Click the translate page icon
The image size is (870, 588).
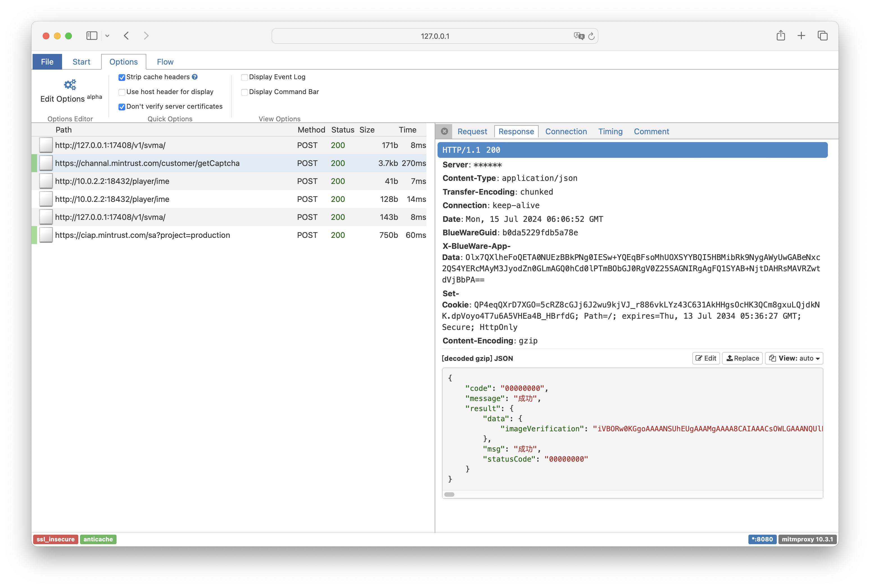pyautogui.click(x=579, y=36)
